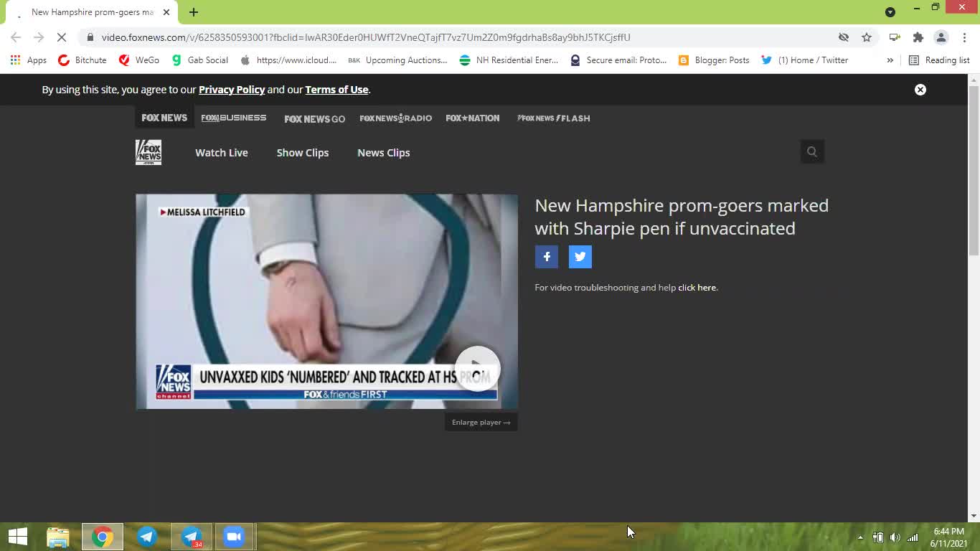The width and height of the screenshot is (980, 551).
Task: Share the video on Twitter
Action: coord(580,257)
